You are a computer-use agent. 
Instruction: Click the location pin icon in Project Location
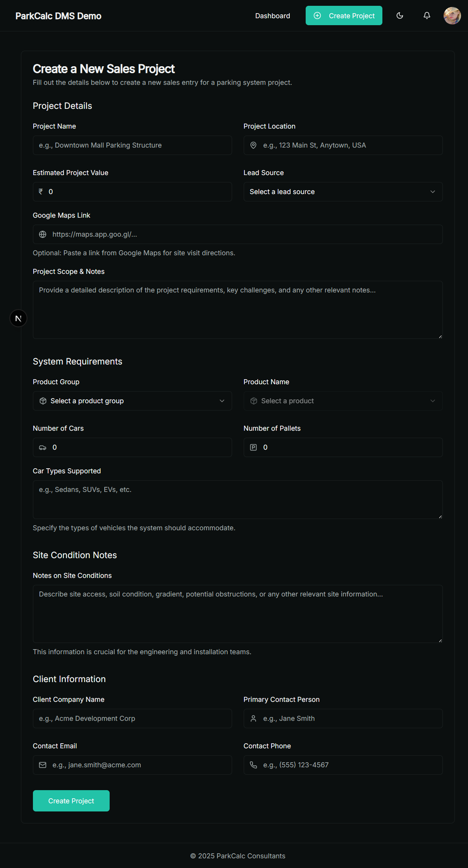click(254, 145)
